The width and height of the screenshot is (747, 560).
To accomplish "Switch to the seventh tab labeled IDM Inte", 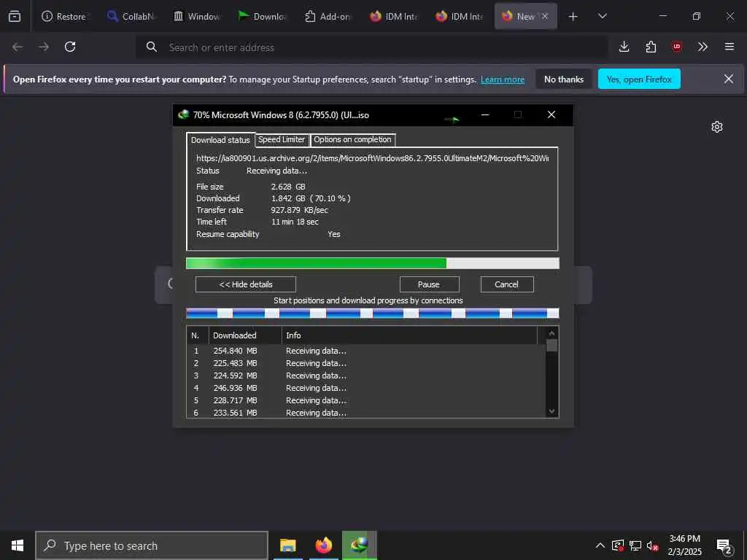I will [460, 16].
